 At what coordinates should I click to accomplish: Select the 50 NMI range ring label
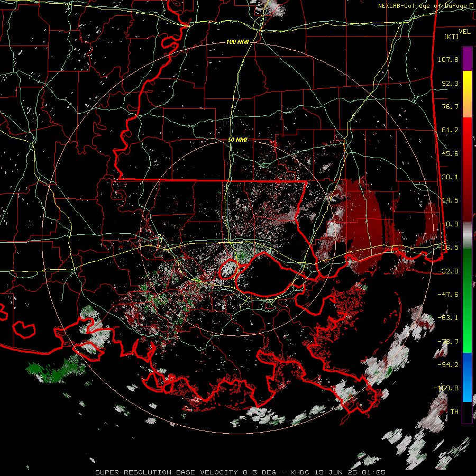(237, 140)
